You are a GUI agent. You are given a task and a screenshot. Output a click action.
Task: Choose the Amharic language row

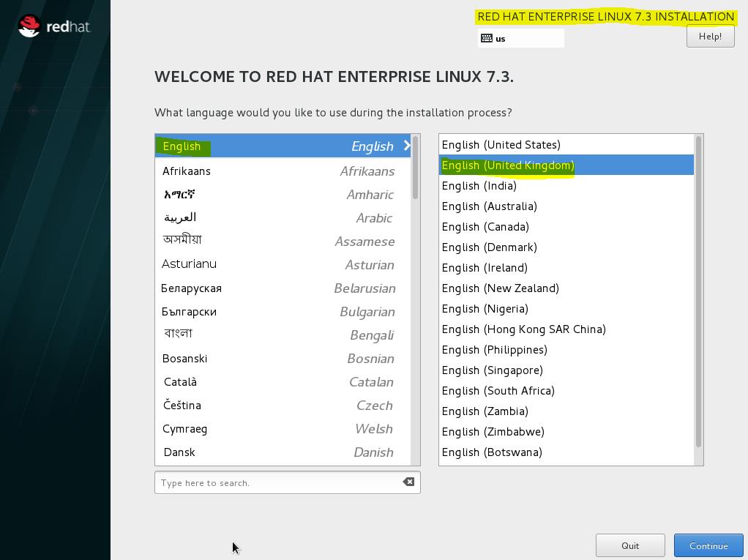coord(283,194)
